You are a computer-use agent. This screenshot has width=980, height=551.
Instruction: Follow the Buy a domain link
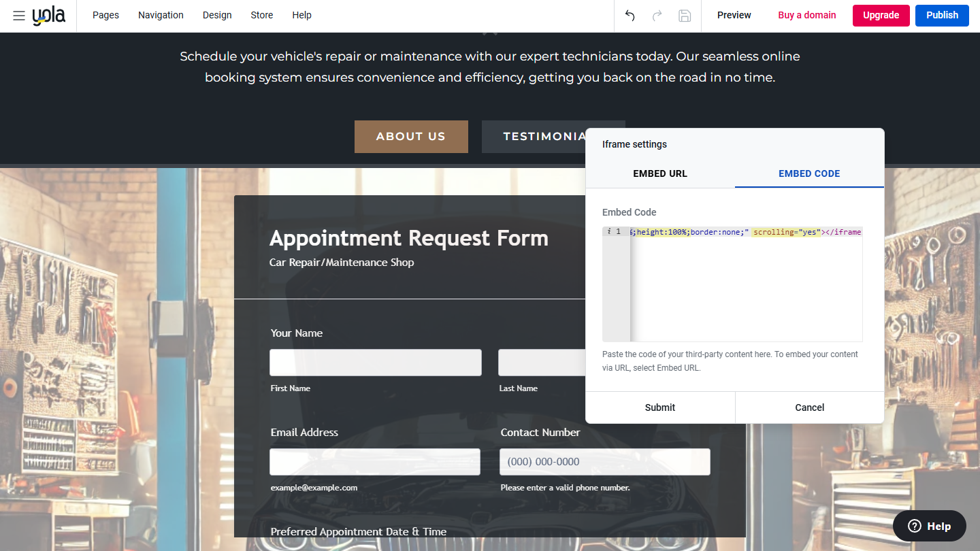(x=807, y=14)
